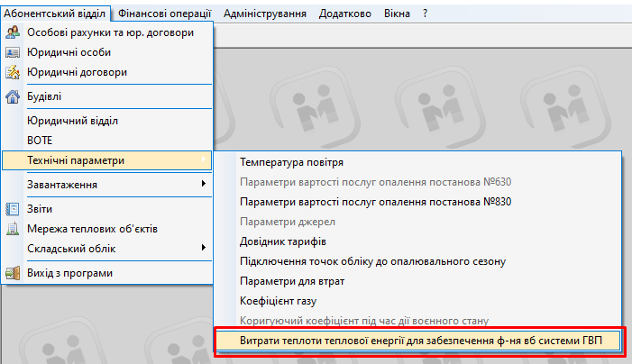Click the Будівлі house icon
The height and width of the screenshot is (364, 632).
pos(13,96)
